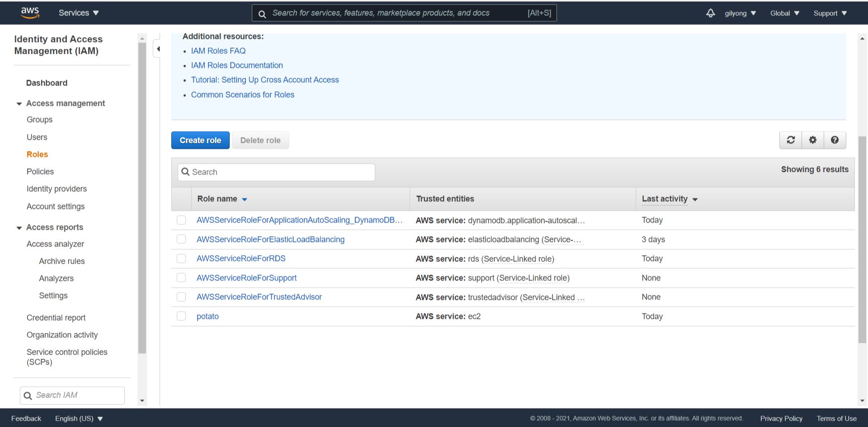Open the Support dropdown menu
Viewport: 868px width, 427px height.
coord(830,13)
